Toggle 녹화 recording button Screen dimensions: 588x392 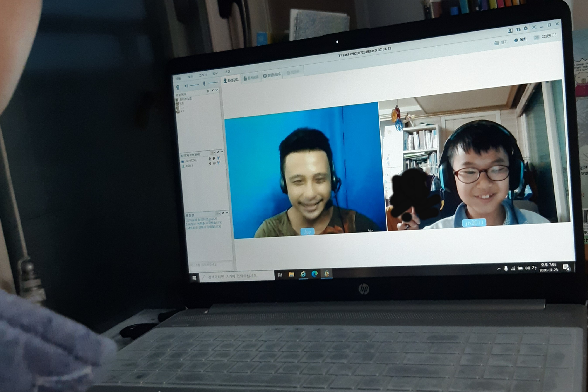520,40
